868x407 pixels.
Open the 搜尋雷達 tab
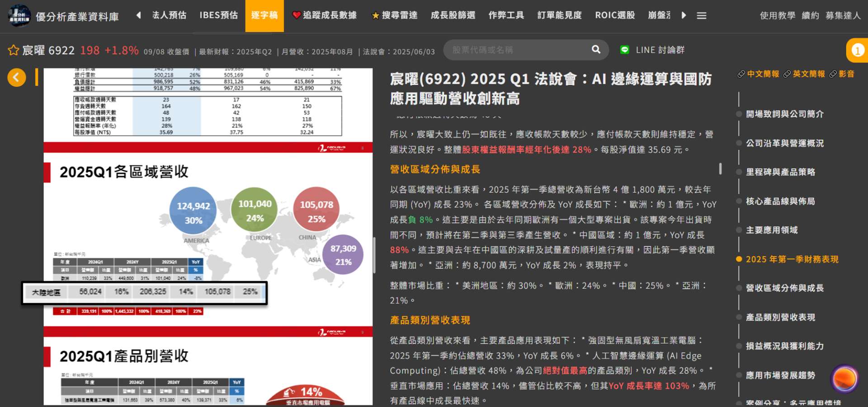394,15
